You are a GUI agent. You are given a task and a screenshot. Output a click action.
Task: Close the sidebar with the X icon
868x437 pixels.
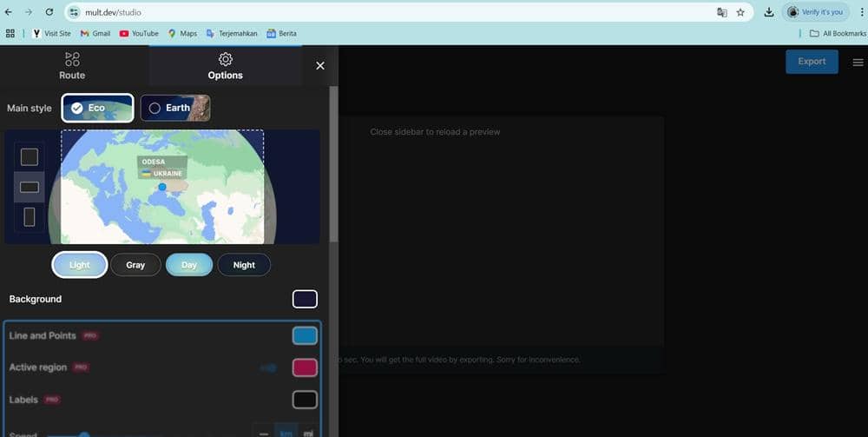coord(320,66)
